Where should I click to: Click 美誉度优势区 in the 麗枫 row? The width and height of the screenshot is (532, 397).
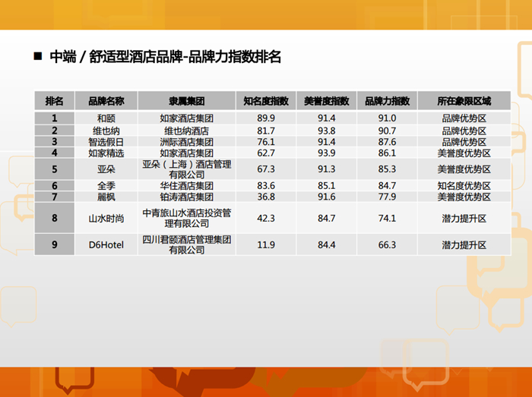(x=464, y=197)
